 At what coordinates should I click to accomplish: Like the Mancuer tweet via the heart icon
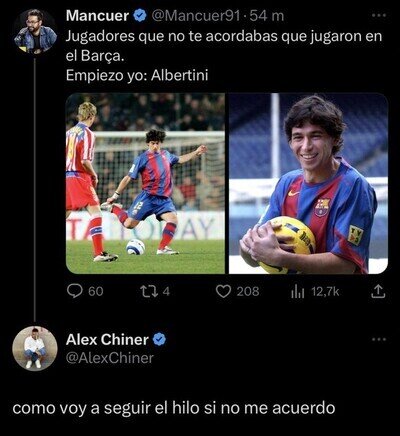coord(223,292)
